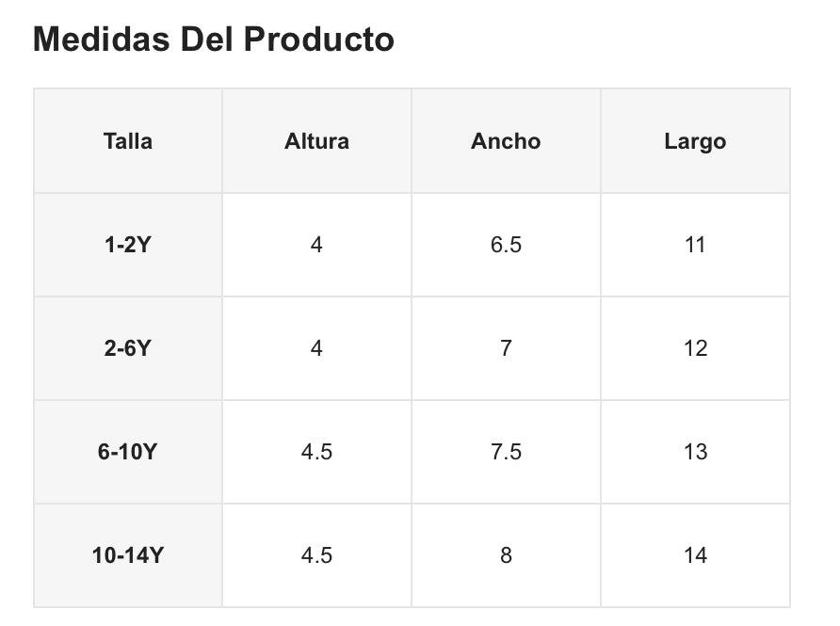The width and height of the screenshot is (840, 626).
Task: Click the Largo column header
Action: 695,141
